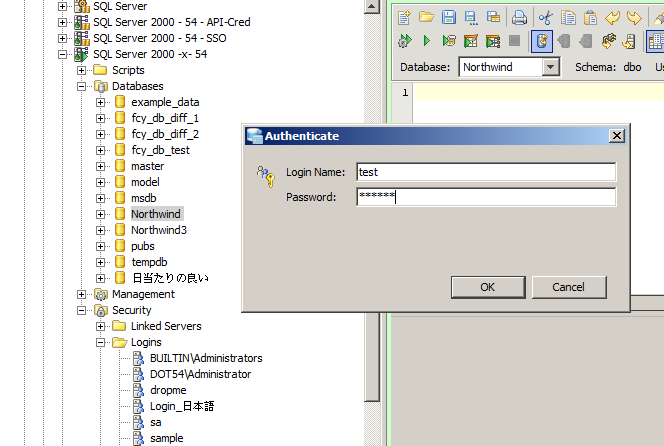This screenshot has height=446, width=664.
Task: Select the Northwind3 database
Action: (x=159, y=230)
